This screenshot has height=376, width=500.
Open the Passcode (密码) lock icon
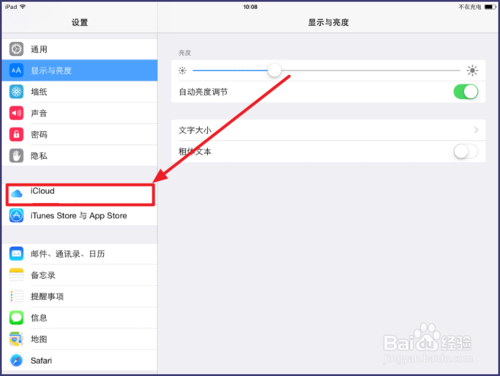[x=16, y=134]
